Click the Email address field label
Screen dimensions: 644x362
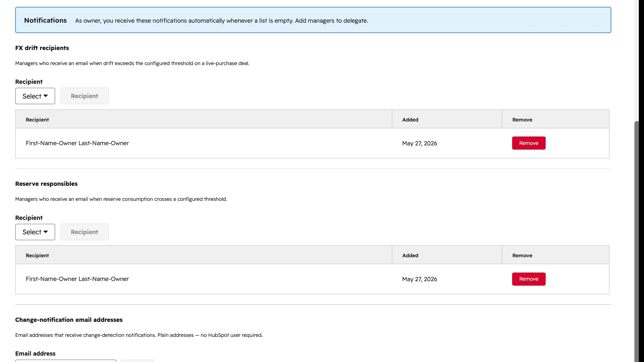(x=35, y=354)
